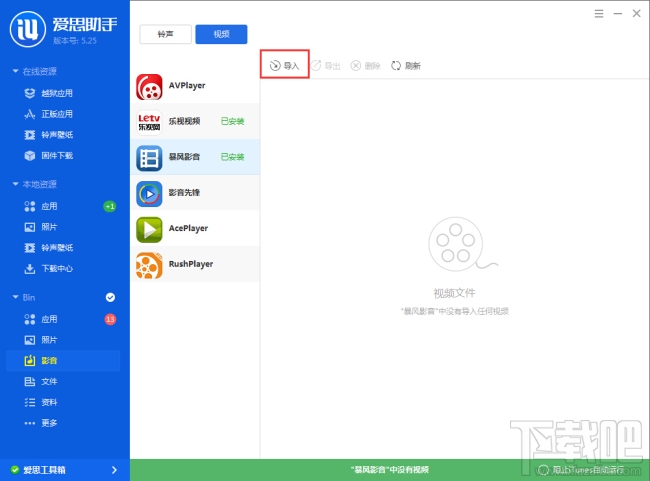Click the 暴风影音 name text
This screenshot has width=650, height=481.
click(184, 157)
